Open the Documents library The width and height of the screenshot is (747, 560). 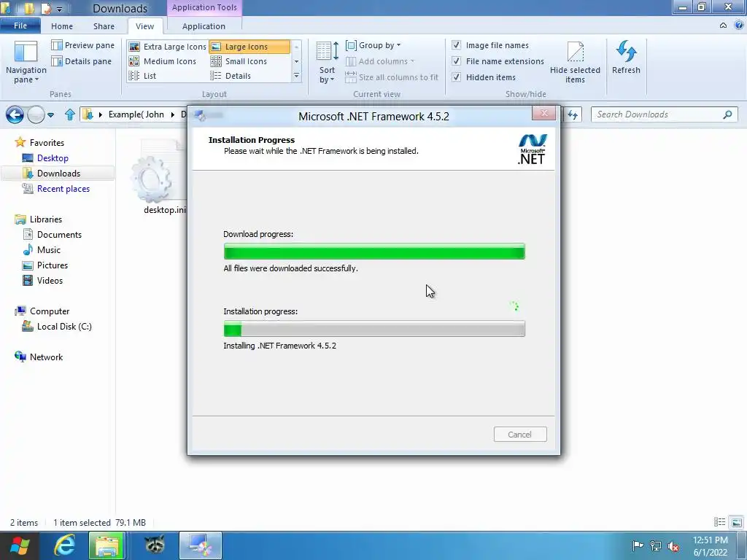(x=59, y=234)
